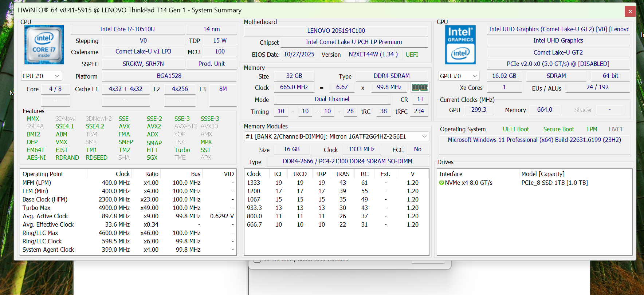Click the Secure Boot indicator
Screen dimensions: 644x295
point(558,129)
